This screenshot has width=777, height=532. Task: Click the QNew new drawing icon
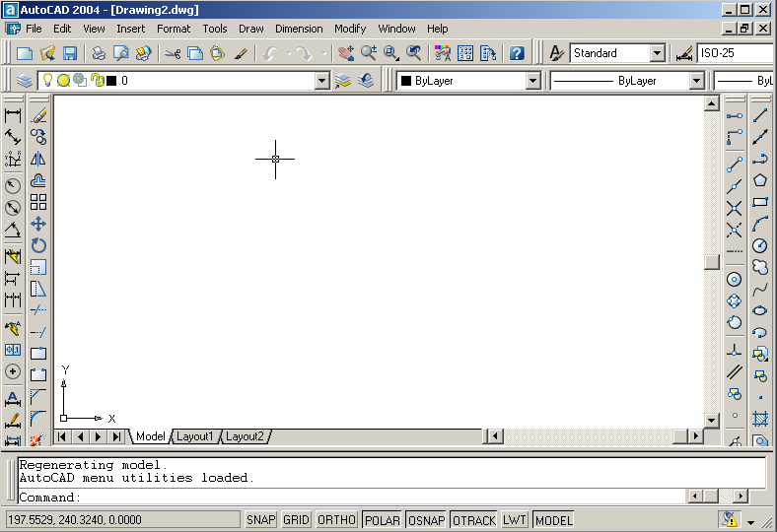(25, 53)
